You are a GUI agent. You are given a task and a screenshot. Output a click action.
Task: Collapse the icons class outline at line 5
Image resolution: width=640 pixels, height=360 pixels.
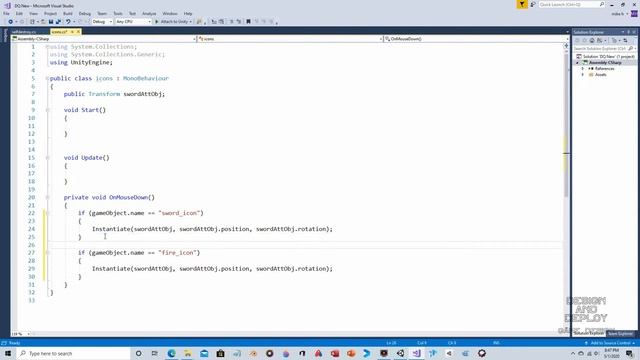[47, 78]
